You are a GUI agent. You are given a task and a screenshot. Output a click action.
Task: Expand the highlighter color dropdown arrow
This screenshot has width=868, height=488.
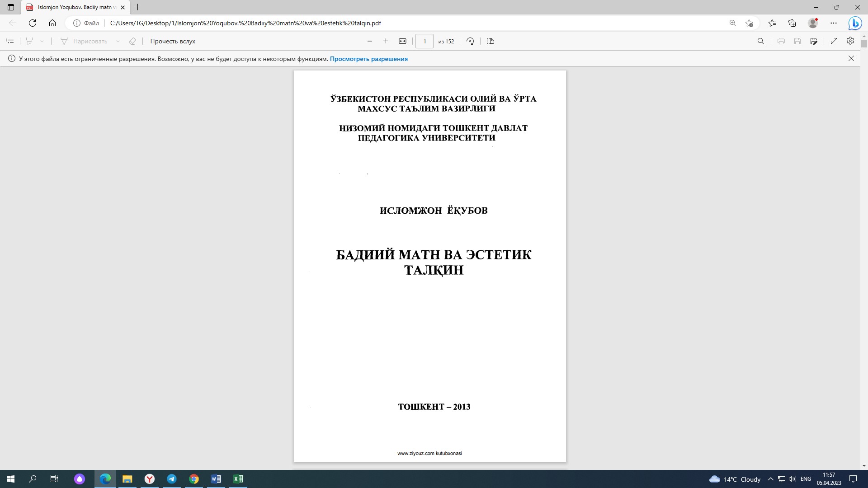[42, 41]
